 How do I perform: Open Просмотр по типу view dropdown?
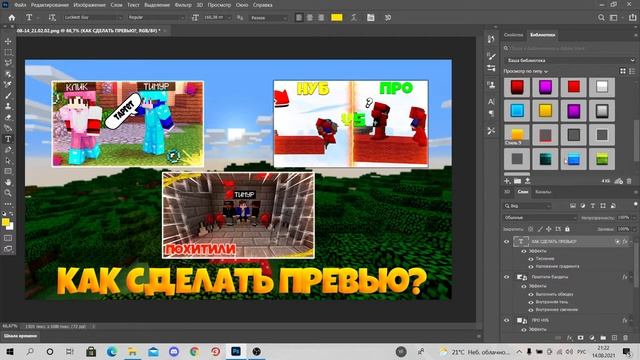pyautogui.click(x=526, y=71)
